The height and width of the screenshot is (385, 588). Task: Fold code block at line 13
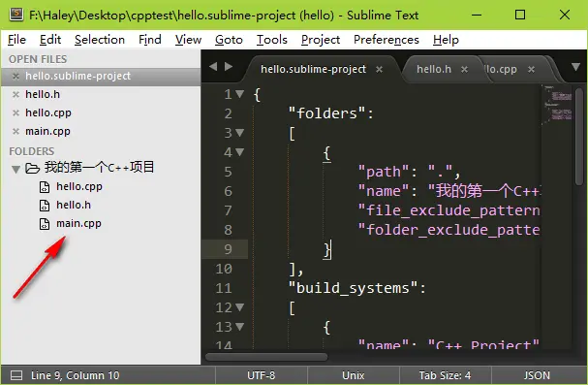click(x=239, y=327)
